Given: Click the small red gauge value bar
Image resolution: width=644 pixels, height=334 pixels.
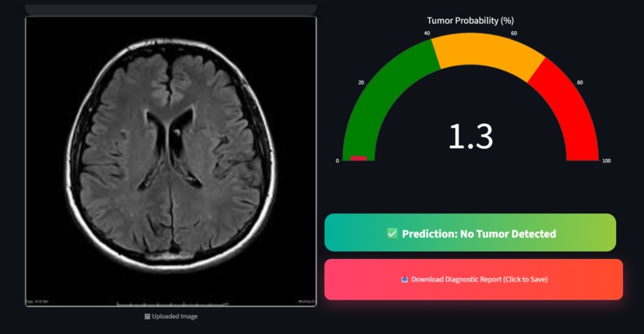Looking at the screenshot, I should pyautogui.click(x=358, y=158).
